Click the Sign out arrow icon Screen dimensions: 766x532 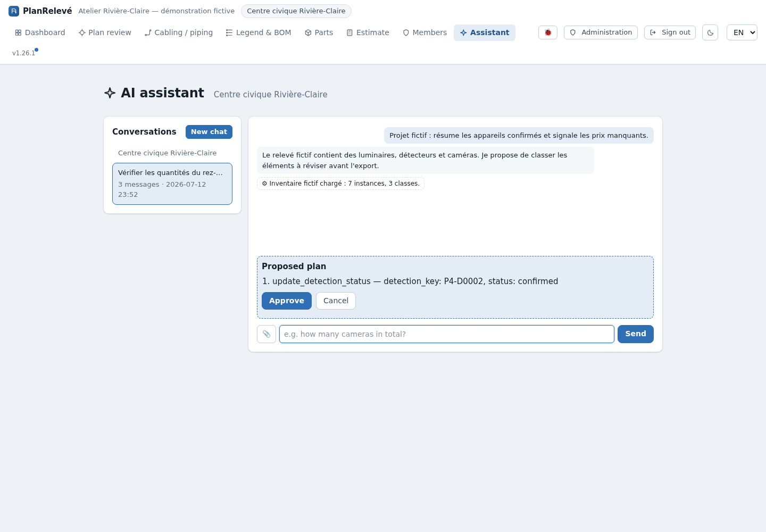653,32
